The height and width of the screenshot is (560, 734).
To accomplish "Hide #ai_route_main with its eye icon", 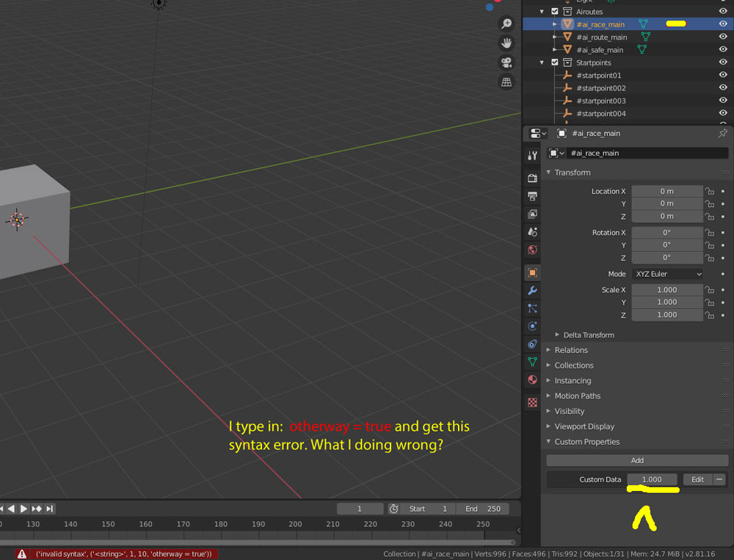I will pos(723,37).
